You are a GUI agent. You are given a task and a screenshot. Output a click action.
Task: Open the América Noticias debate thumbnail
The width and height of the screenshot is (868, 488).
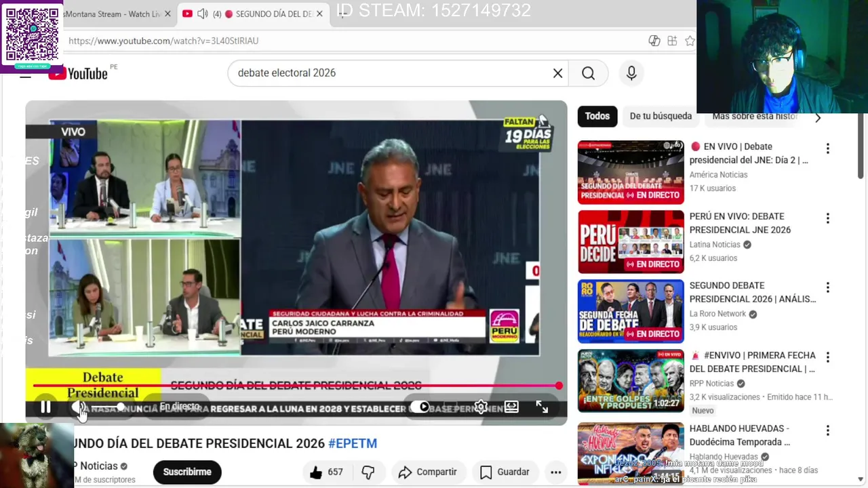click(631, 172)
